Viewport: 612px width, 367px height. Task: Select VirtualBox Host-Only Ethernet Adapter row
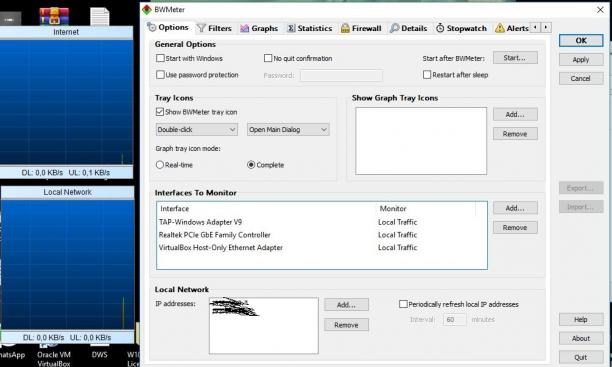point(322,248)
